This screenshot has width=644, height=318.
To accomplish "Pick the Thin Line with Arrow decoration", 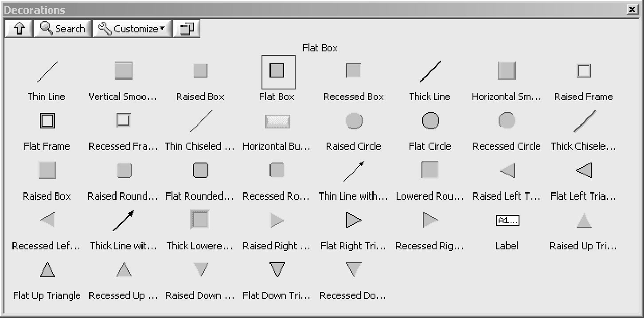I will click(353, 171).
